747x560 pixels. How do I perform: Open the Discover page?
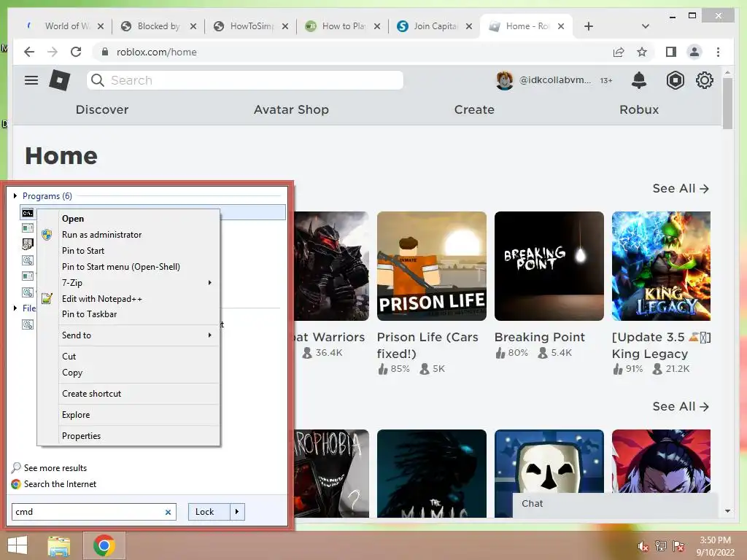tap(102, 109)
